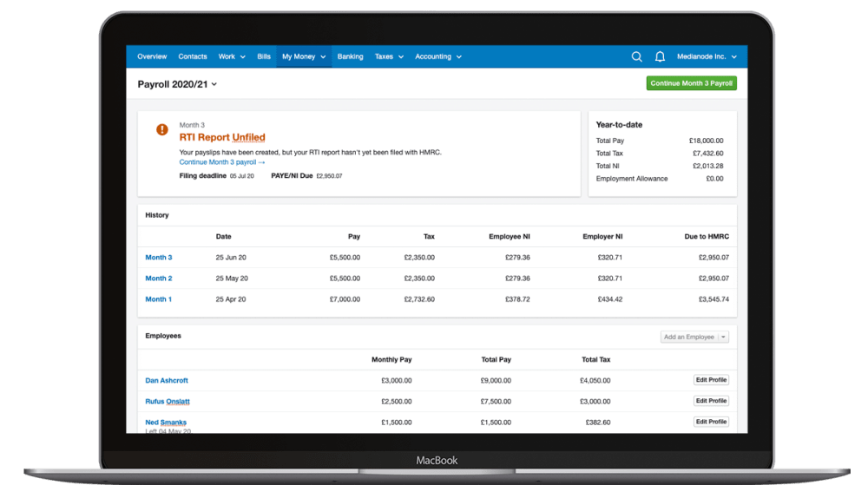Click Add an Employee button
This screenshot has height=485, width=868.
tap(688, 337)
